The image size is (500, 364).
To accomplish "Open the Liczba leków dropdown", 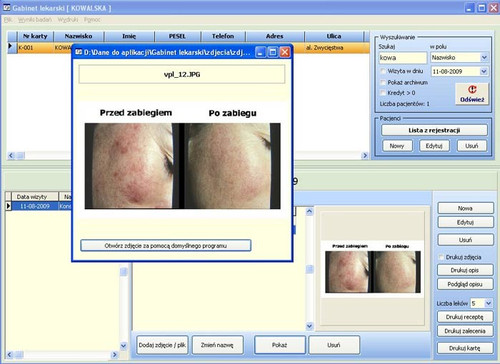I will point(488,303).
